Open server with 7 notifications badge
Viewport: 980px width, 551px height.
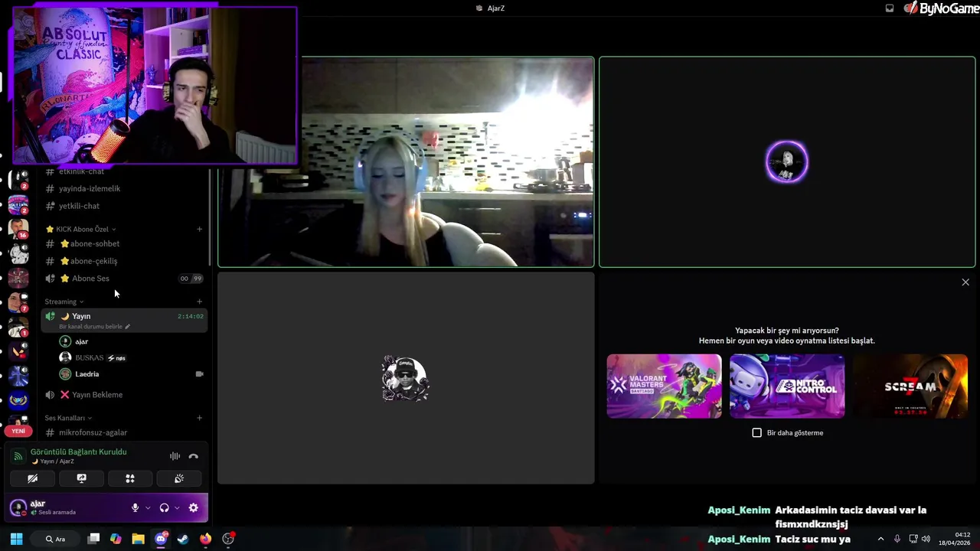[18, 302]
